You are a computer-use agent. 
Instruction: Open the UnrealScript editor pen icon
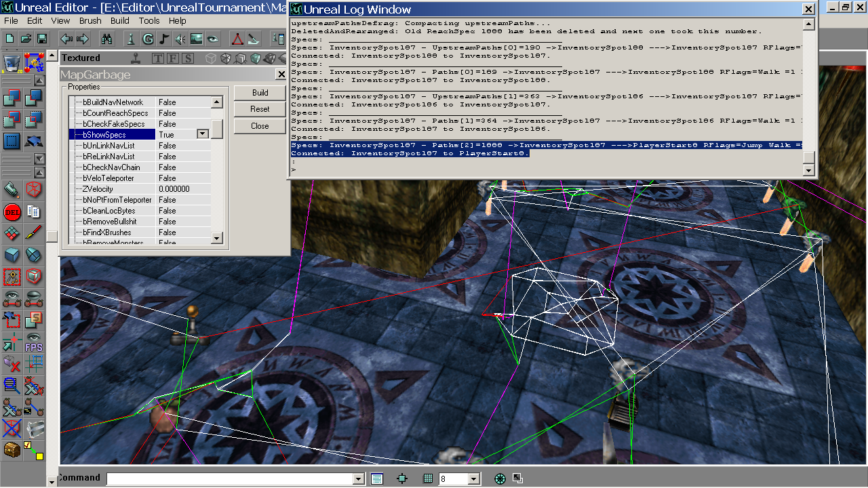pyautogui.click(x=254, y=39)
